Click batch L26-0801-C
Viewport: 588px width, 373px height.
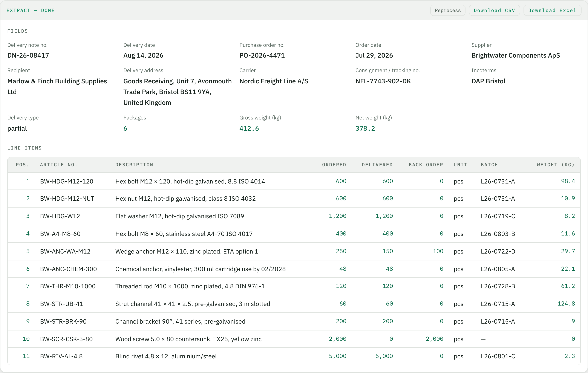(498, 356)
